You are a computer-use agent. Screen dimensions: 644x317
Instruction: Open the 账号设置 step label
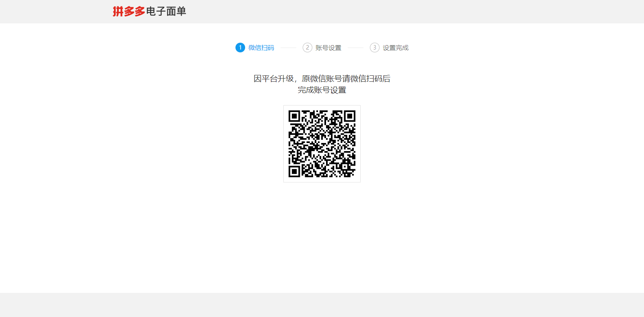(x=328, y=48)
